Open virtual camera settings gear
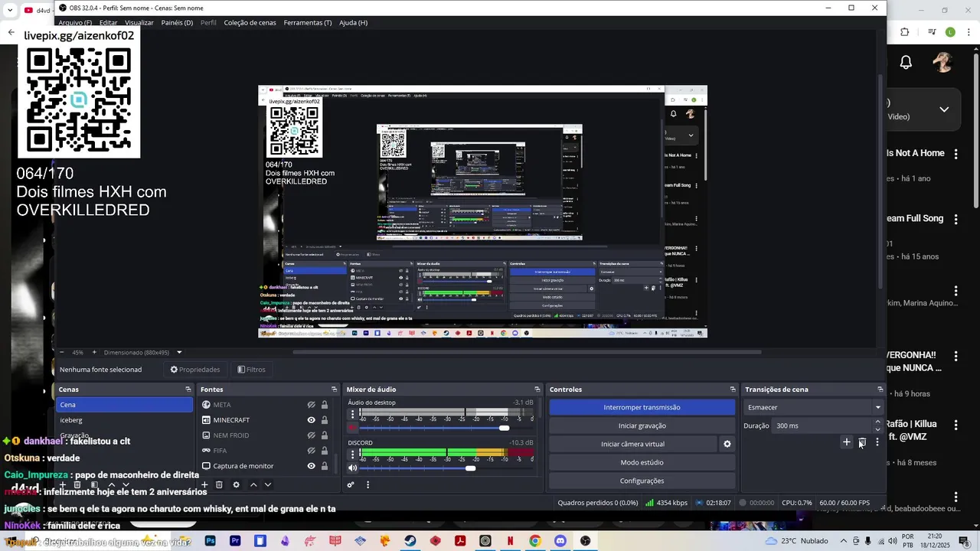Viewport: 980px width, 551px height. click(727, 444)
